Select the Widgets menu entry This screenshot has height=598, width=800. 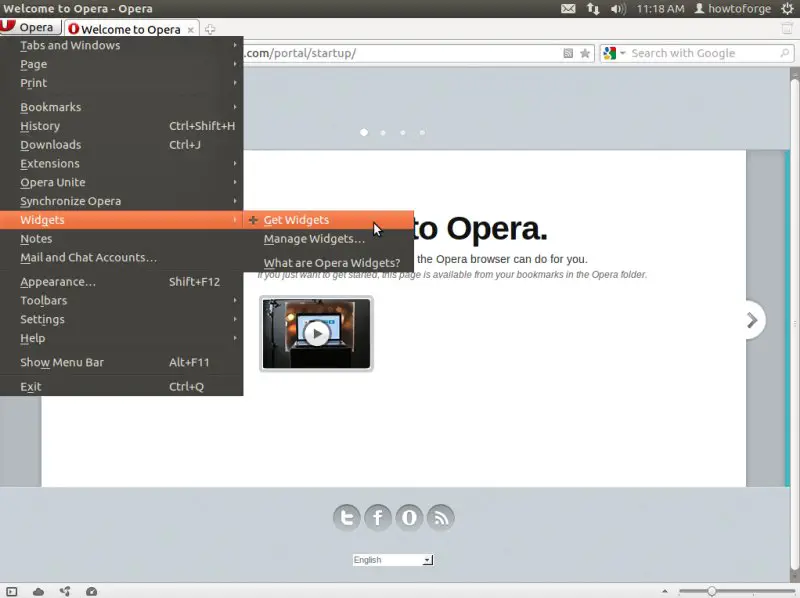tap(121, 220)
